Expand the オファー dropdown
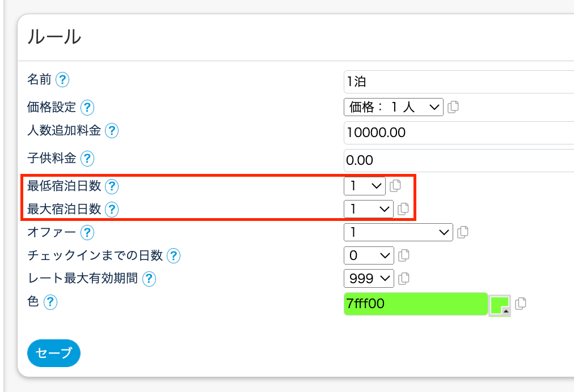The width and height of the screenshot is (574, 392). pyautogui.click(x=398, y=232)
